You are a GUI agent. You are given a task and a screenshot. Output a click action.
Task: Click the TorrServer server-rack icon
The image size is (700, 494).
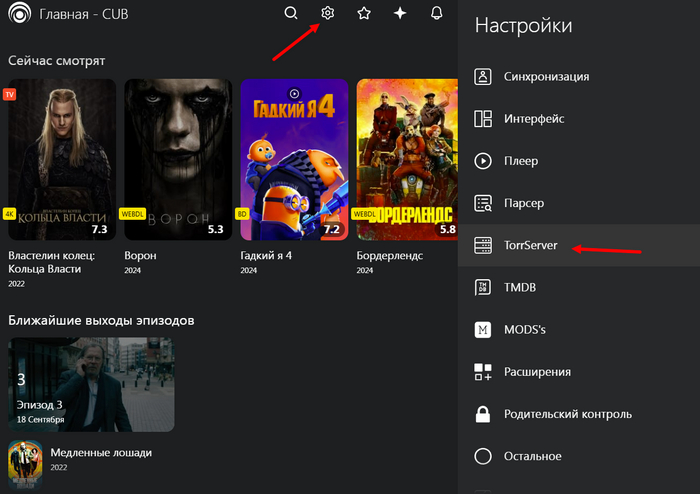tap(483, 245)
